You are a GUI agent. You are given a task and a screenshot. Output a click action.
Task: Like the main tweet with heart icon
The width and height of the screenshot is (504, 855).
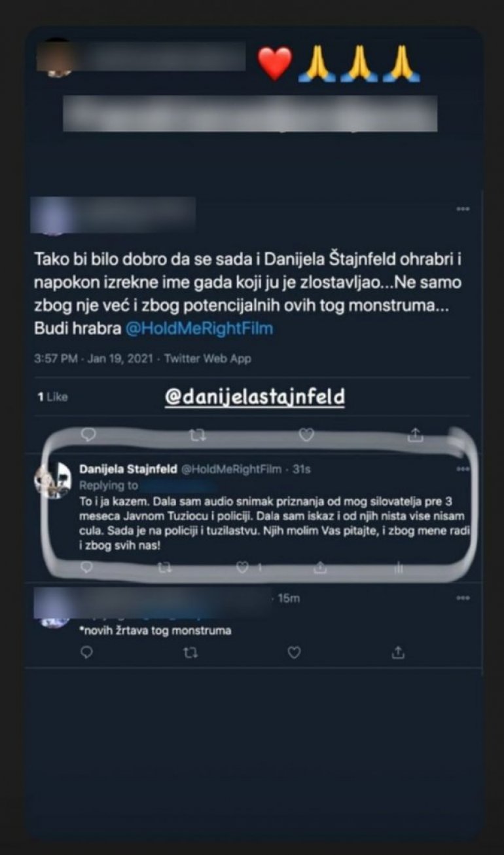(x=306, y=434)
